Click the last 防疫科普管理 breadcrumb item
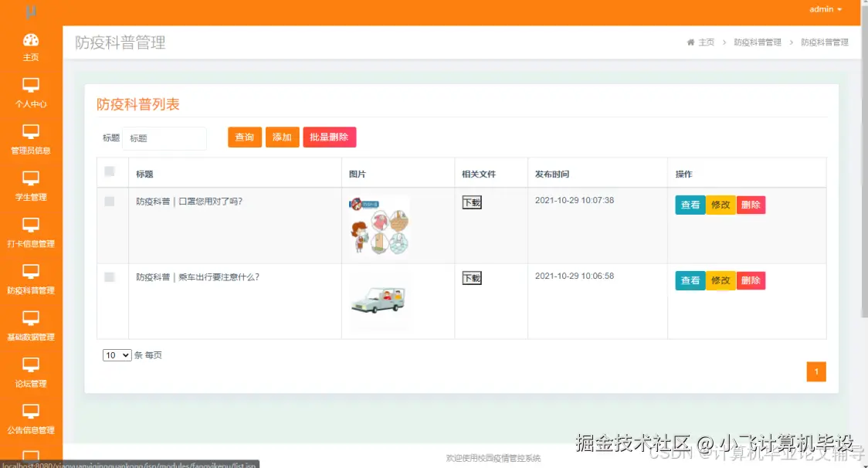Image resolution: width=868 pixels, height=468 pixels. pos(824,42)
